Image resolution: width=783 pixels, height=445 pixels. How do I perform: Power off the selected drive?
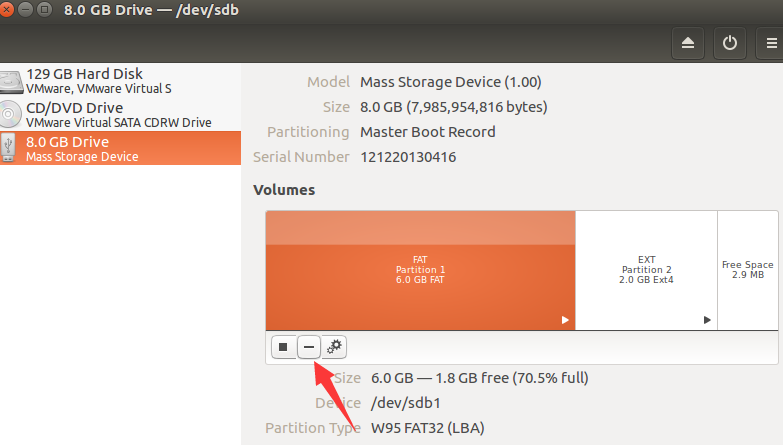[x=730, y=43]
